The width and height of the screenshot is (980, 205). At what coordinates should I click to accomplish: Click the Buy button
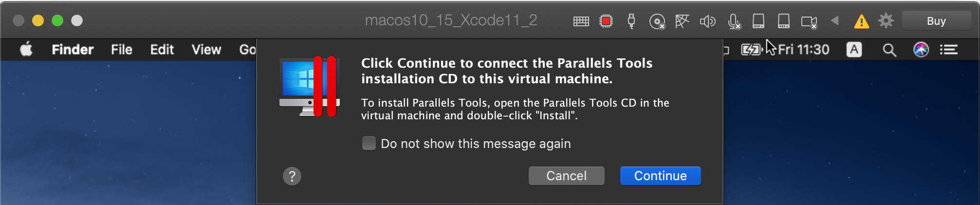[x=936, y=21]
